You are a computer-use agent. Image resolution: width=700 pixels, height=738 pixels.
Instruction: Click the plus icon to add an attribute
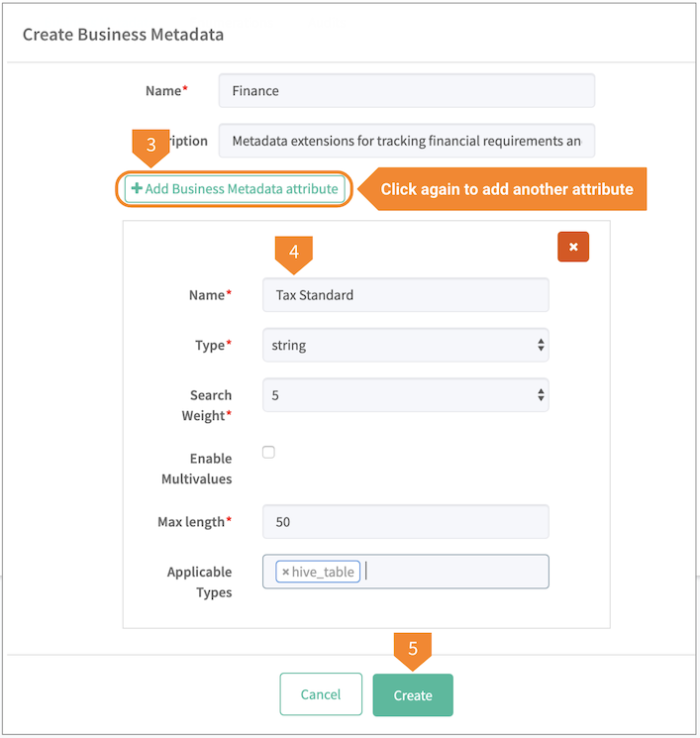tap(137, 188)
